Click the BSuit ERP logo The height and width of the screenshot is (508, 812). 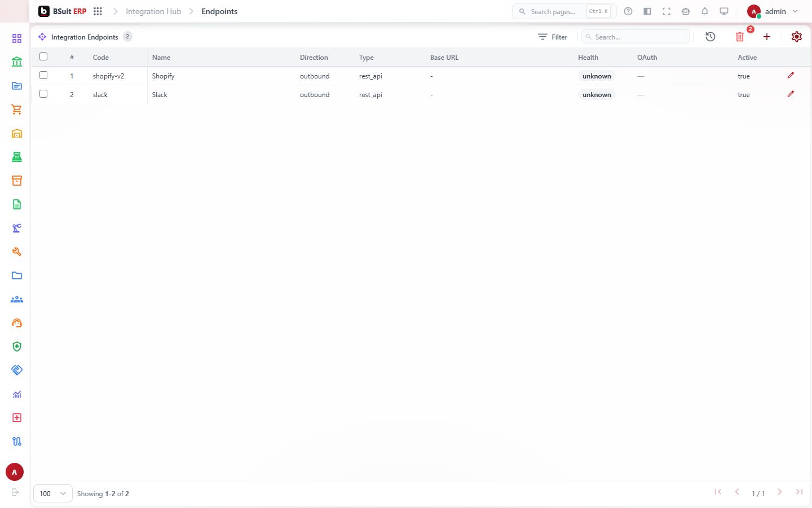coord(63,11)
